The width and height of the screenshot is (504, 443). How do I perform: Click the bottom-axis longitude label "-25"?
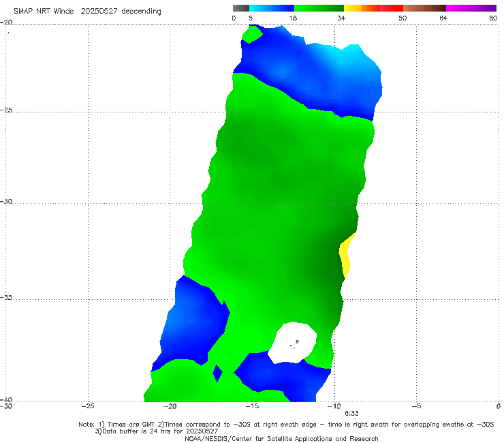click(x=88, y=406)
